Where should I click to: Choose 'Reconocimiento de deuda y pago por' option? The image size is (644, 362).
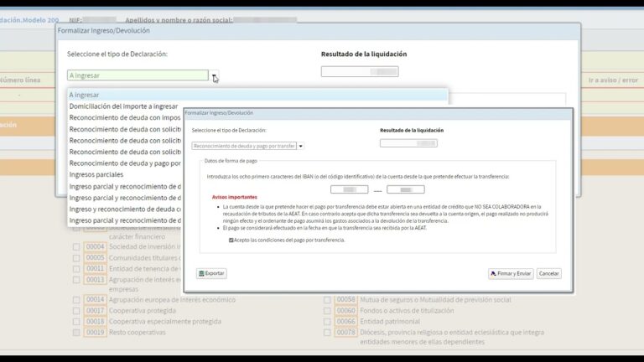point(125,163)
